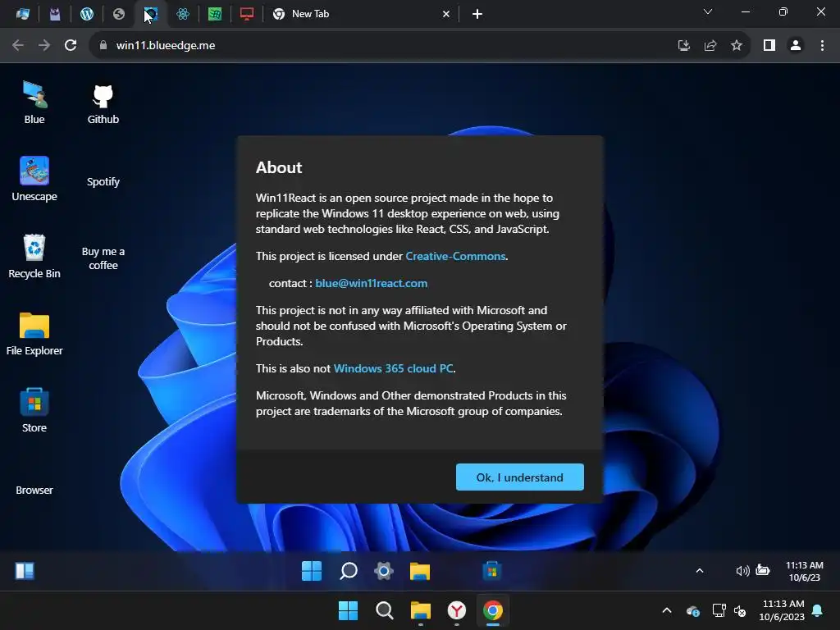This screenshot has height=630, width=840.
Task: Open Buy me a coffee shortcut
Action: tap(103, 258)
